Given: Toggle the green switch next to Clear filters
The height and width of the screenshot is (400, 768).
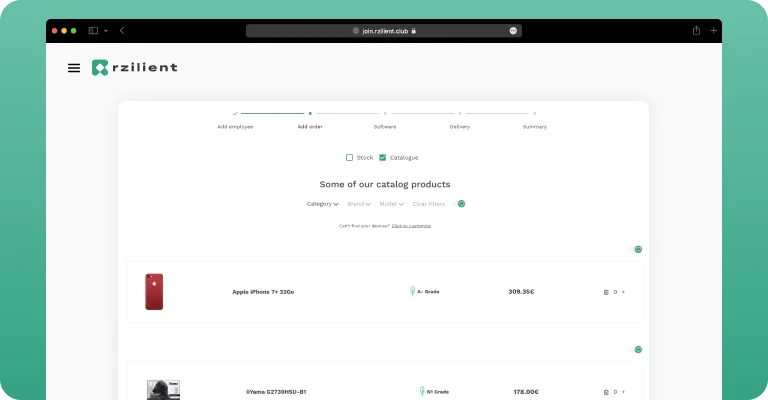Looking at the screenshot, I should coord(459,204).
